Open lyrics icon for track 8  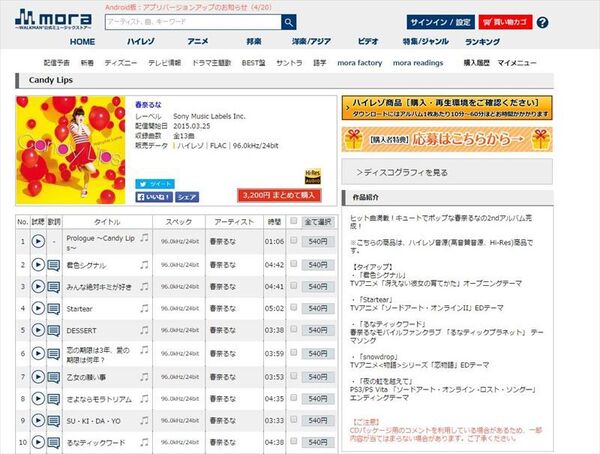pyautogui.click(x=54, y=399)
